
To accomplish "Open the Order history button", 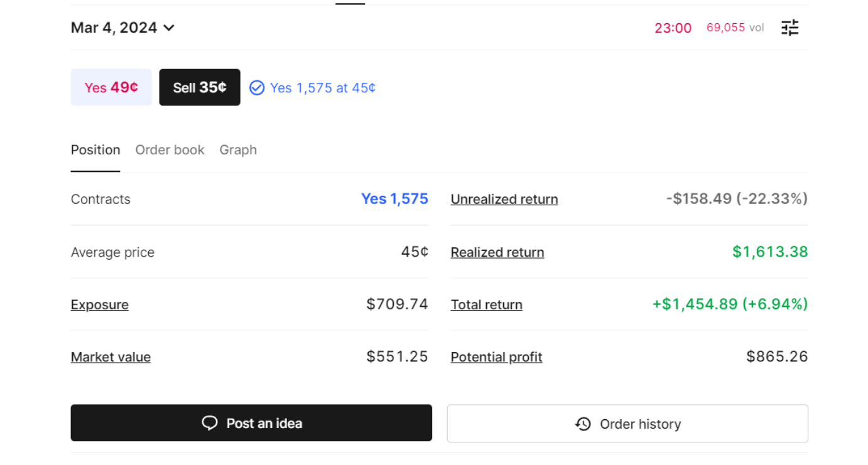I will coord(627,424).
